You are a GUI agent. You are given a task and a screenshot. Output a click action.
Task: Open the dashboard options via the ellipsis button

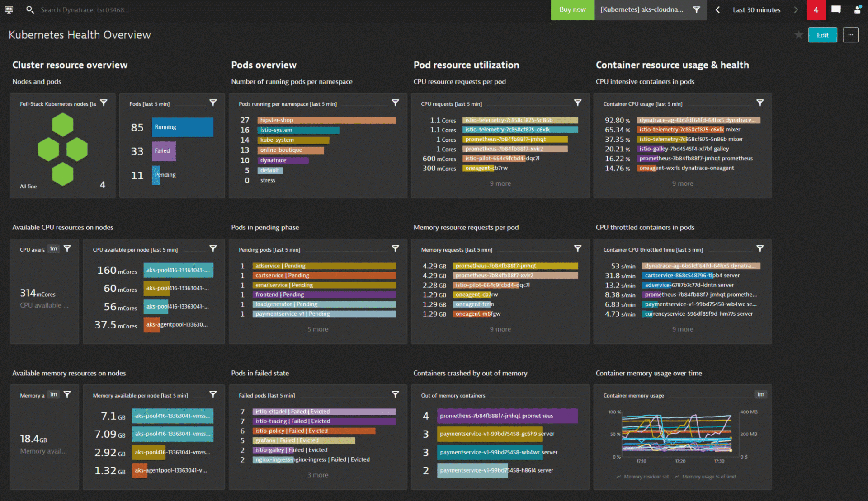coord(851,35)
